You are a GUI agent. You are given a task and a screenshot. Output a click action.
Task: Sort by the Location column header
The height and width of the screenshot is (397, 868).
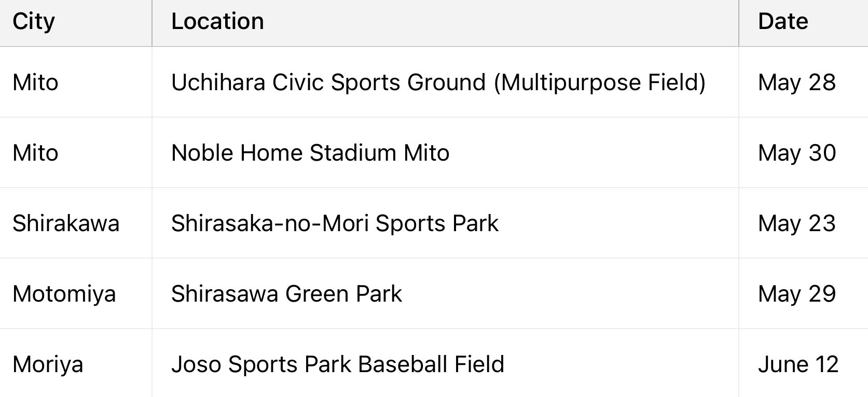pyautogui.click(x=217, y=22)
